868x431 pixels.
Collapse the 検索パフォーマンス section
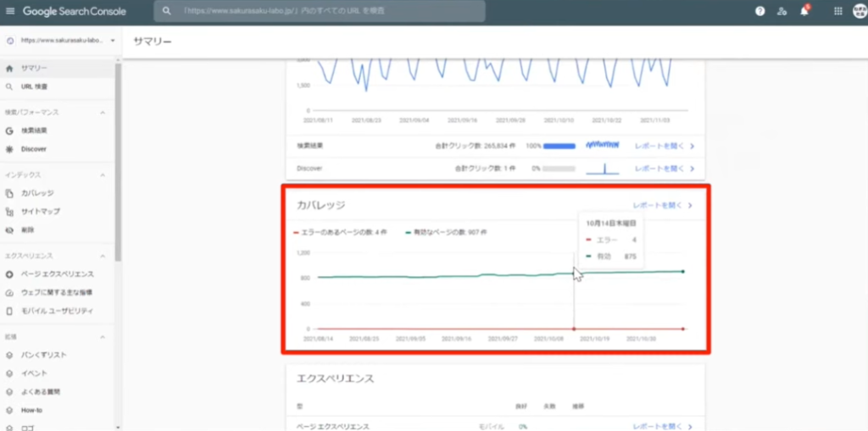(x=103, y=113)
